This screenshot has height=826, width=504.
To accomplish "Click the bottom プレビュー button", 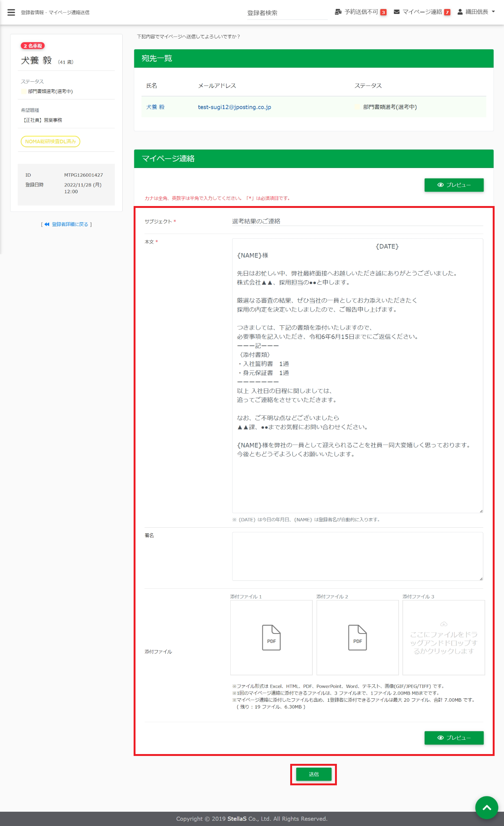I will pos(454,737).
